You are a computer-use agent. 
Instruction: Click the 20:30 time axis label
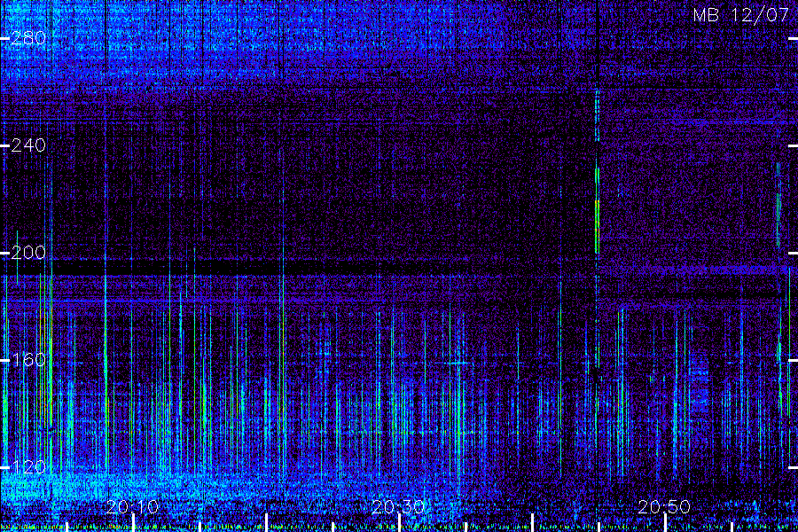click(x=398, y=507)
